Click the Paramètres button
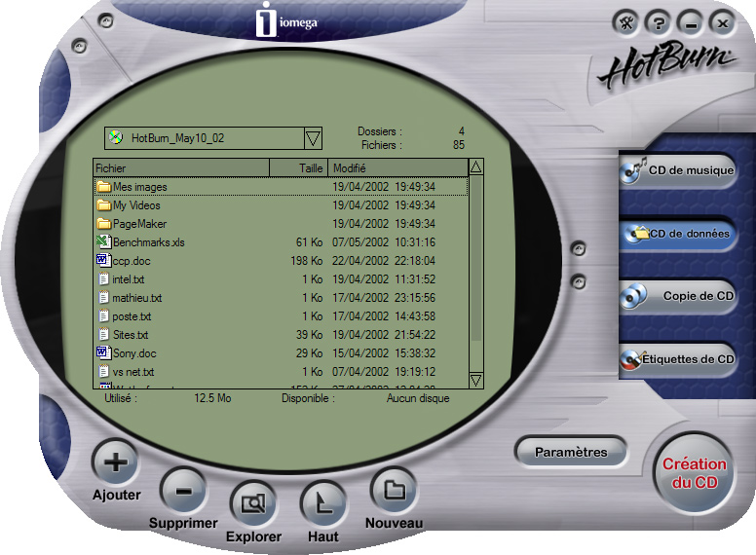The image size is (756, 555). (571, 452)
